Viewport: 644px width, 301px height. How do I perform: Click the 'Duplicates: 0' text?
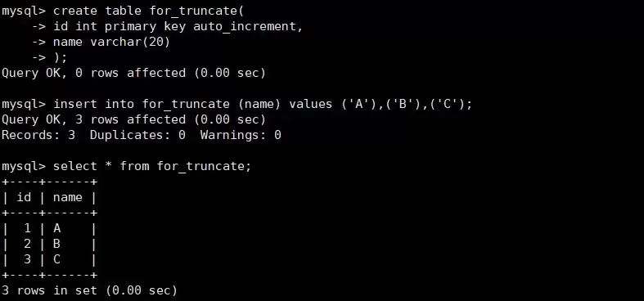click(x=137, y=135)
